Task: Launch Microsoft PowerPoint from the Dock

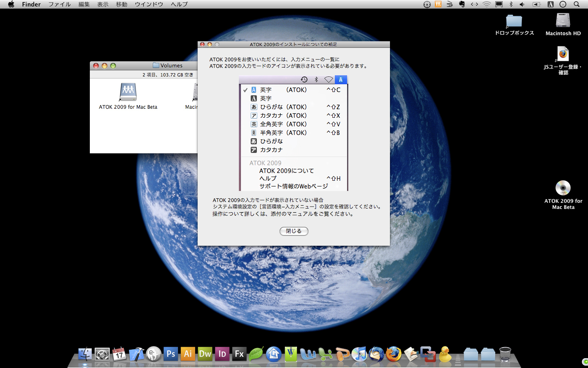Action: (x=342, y=354)
